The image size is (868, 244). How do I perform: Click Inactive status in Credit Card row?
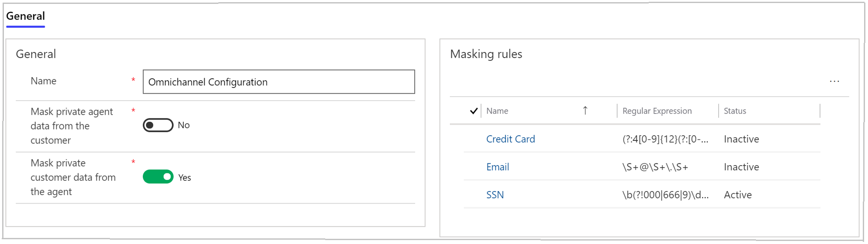[x=741, y=139]
